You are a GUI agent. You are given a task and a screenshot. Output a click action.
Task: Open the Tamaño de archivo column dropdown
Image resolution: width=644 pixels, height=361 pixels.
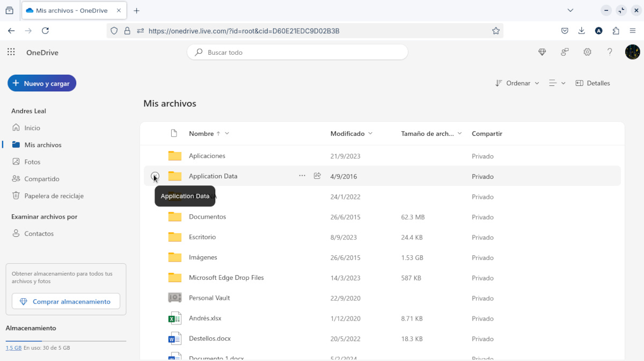tap(431, 133)
